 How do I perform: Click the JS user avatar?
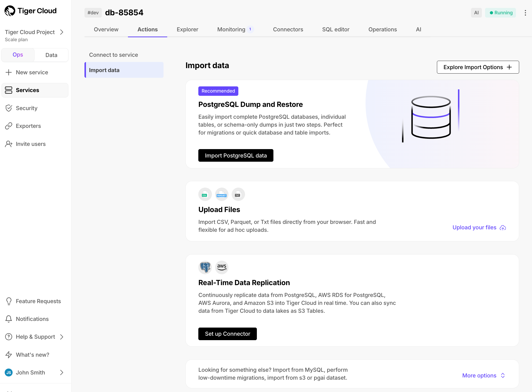[9, 372]
